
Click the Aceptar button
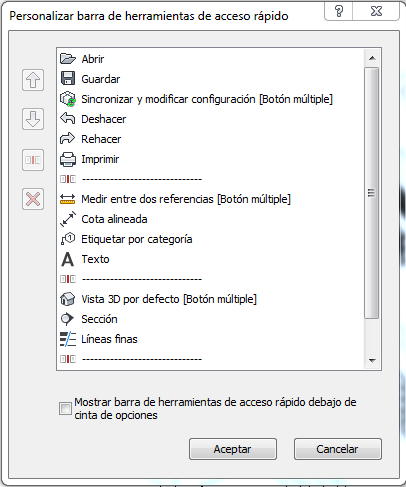233,449
